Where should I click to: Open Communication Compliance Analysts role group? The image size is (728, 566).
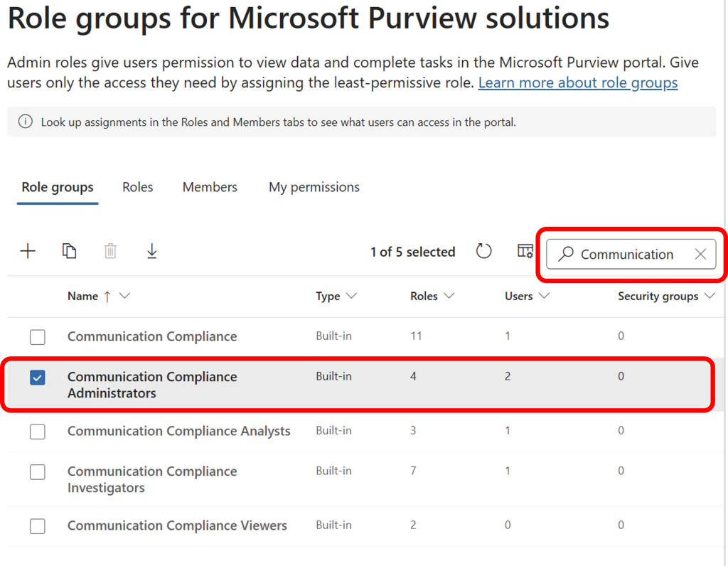(178, 431)
